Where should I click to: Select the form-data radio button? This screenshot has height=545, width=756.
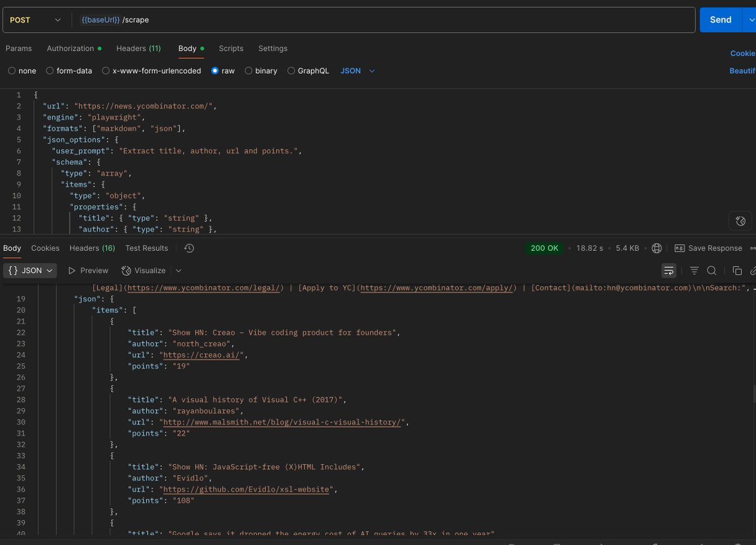(50, 71)
